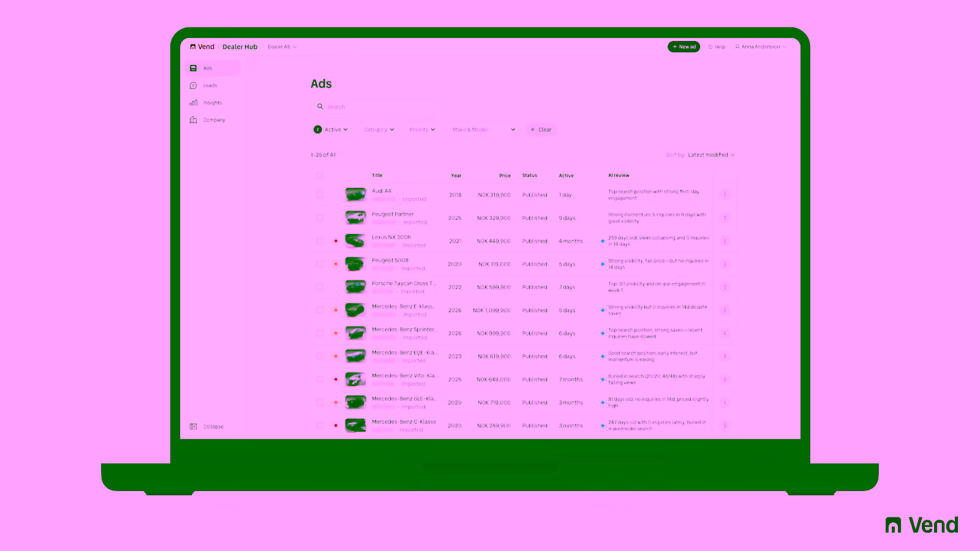The height and width of the screenshot is (551, 980).
Task: Expand the Active status filter
Action: [x=331, y=130]
